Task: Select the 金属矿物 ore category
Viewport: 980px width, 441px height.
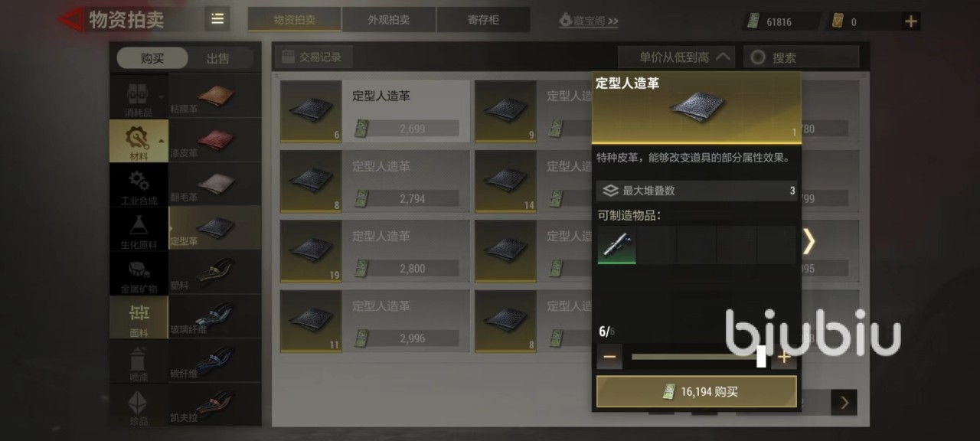Action: 139,275
